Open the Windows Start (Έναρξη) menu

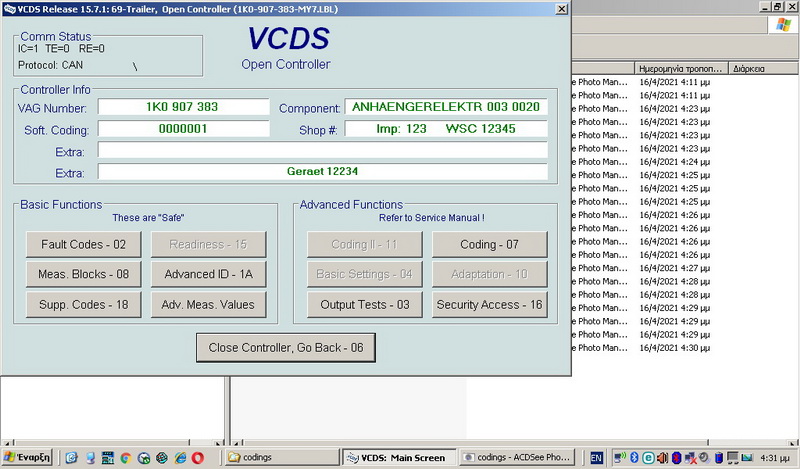[x=27, y=457]
